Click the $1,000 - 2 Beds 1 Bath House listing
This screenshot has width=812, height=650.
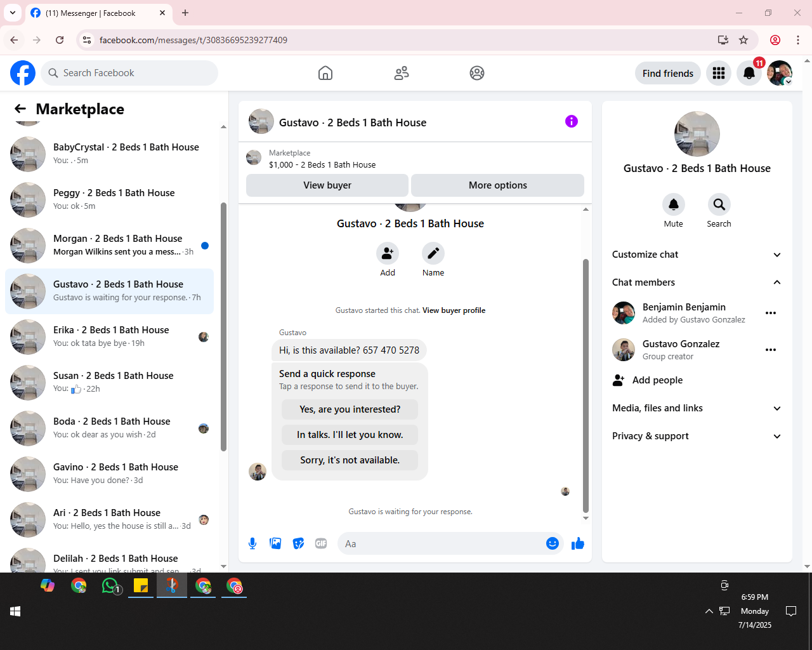pos(322,164)
